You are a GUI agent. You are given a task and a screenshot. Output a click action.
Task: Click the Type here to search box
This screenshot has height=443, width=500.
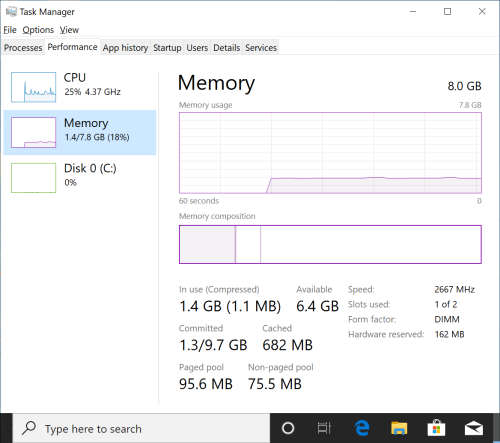(x=141, y=428)
